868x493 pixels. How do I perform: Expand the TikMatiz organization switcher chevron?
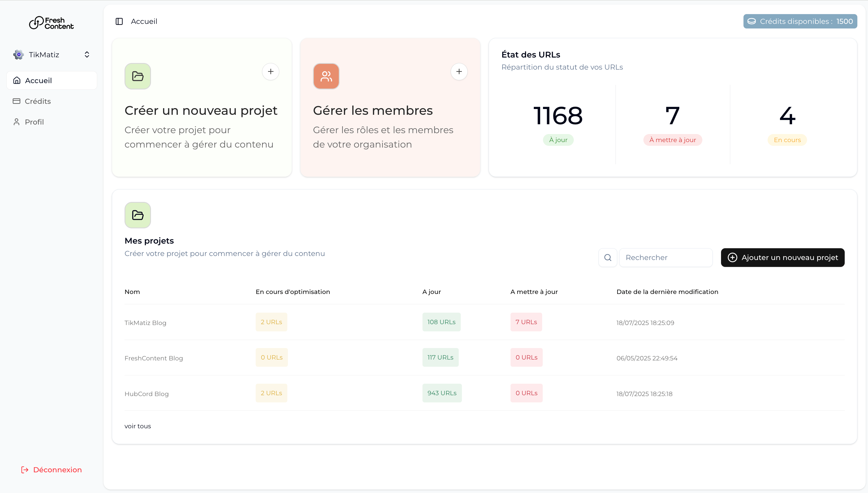(87, 55)
